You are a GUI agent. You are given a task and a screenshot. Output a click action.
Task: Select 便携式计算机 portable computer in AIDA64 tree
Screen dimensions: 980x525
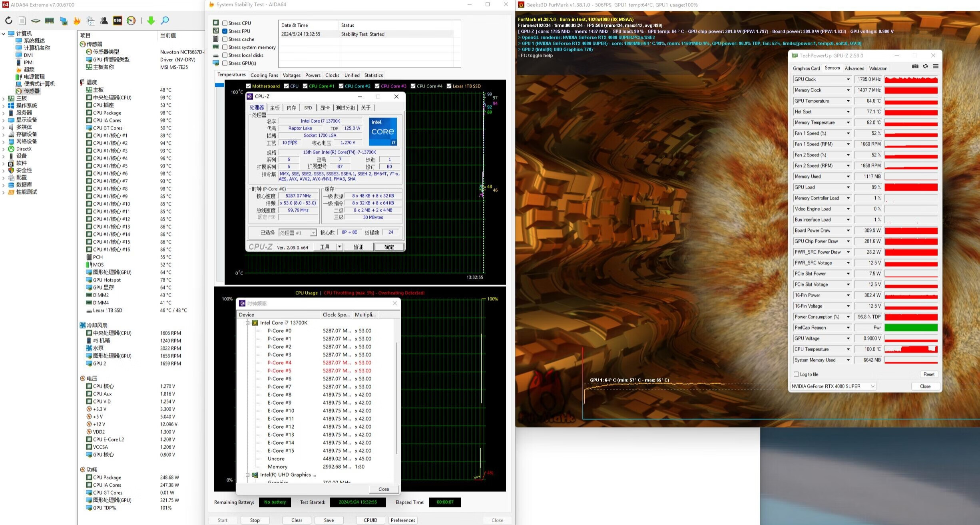pyautogui.click(x=39, y=84)
